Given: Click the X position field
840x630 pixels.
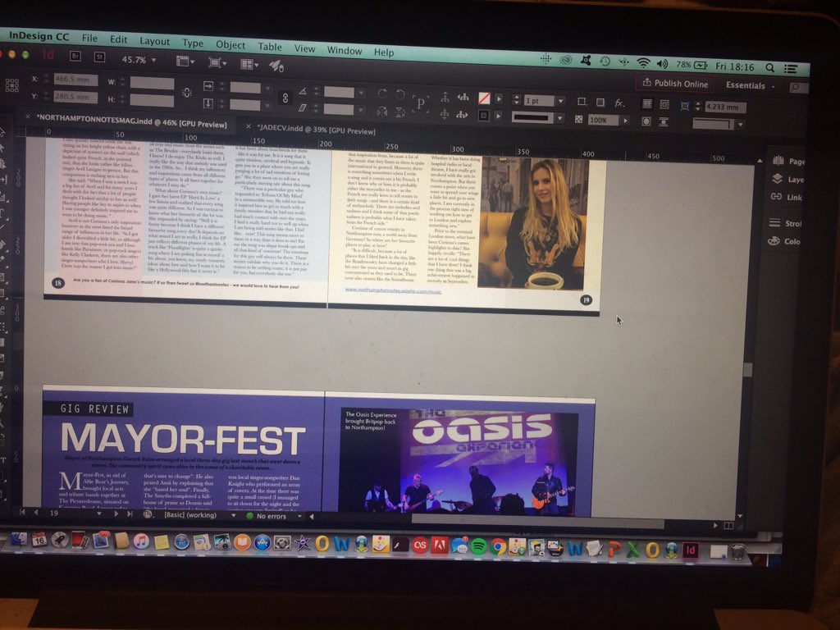Looking at the screenshot, I should point(75,80).
